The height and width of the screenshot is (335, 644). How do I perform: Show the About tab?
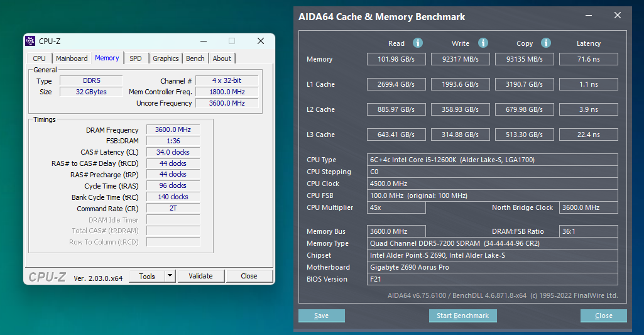(x=222, y=58)
